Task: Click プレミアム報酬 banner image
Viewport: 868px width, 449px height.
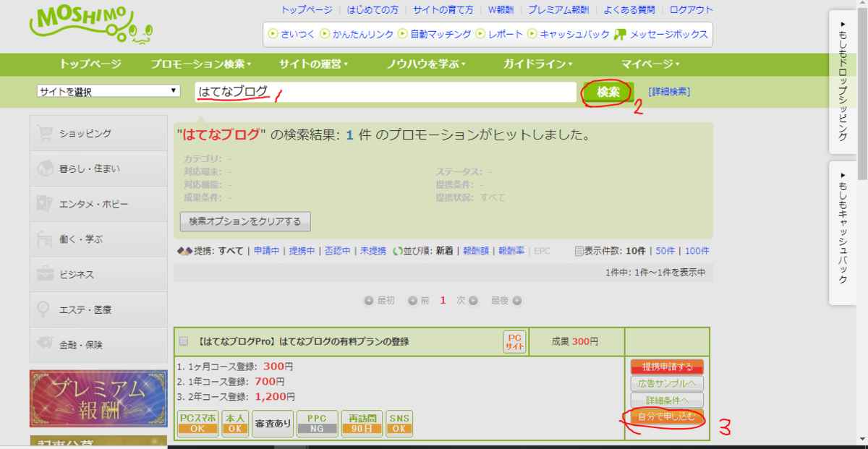Action: coord(98,398)
